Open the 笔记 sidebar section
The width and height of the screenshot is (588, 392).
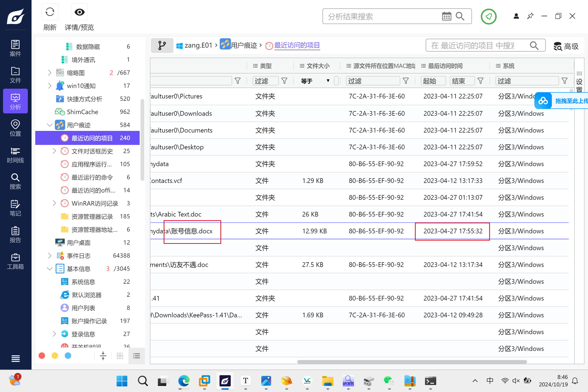click(15, 208)
